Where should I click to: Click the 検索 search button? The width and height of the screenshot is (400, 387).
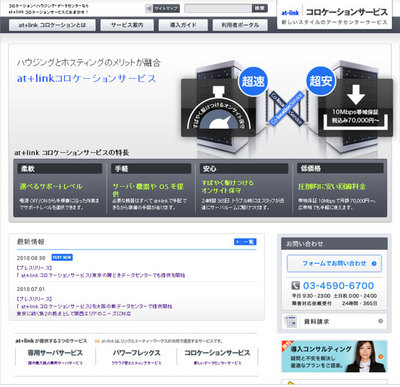click(x=260, y=8)
